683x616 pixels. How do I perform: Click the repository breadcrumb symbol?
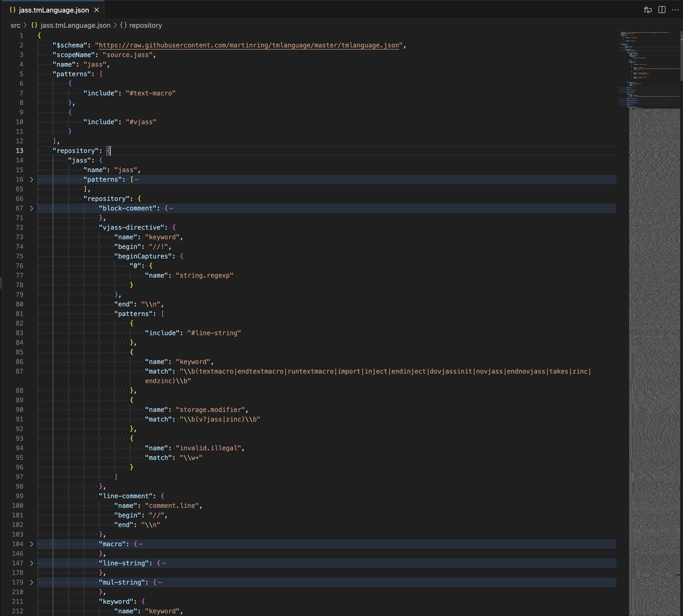145,25
